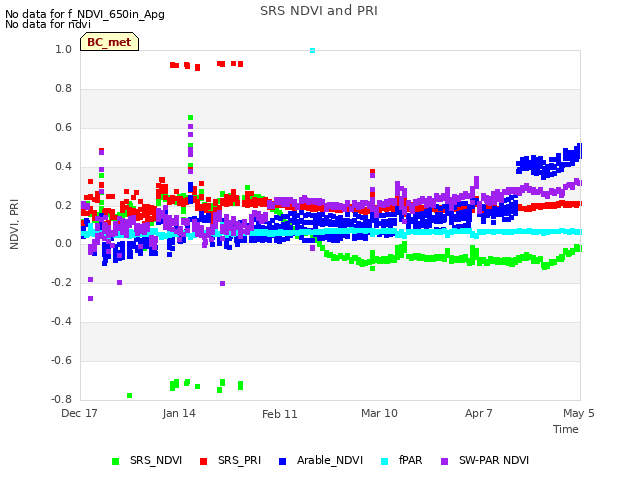The height and width of the screenshot is (480, 640).
Task: Click the X-axis label Time
Action: tap(566, 429)
